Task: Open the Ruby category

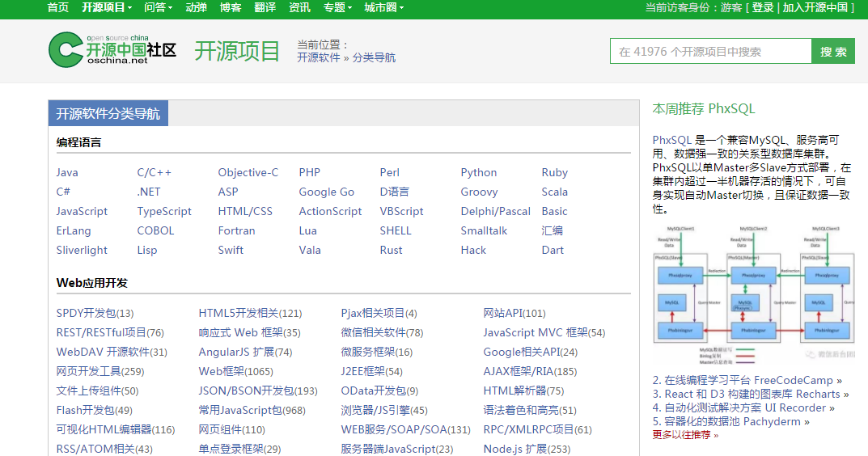Action: [x=555, y=173]
